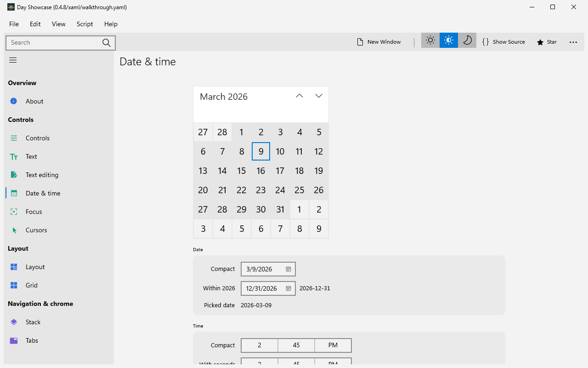This screenshot has width=588, height=368.
Task: Open the View menu
Action: click(58, 24)
